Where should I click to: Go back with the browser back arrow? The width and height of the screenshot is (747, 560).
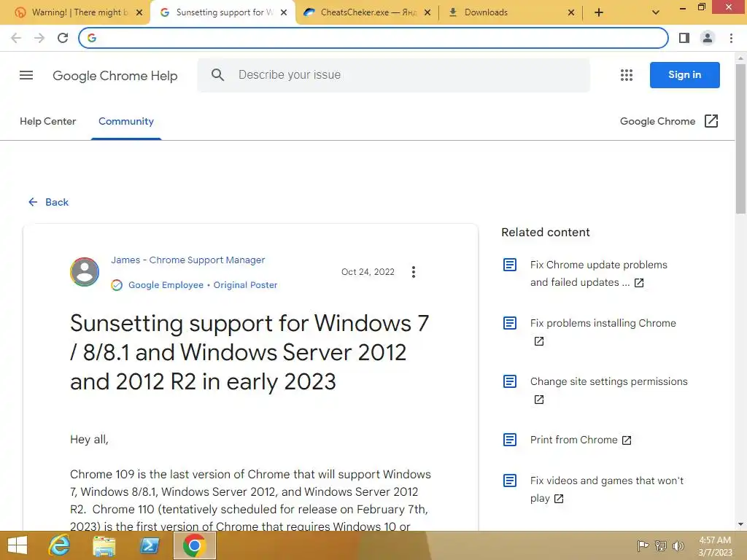pyautogui.click(x=16, y=38)
